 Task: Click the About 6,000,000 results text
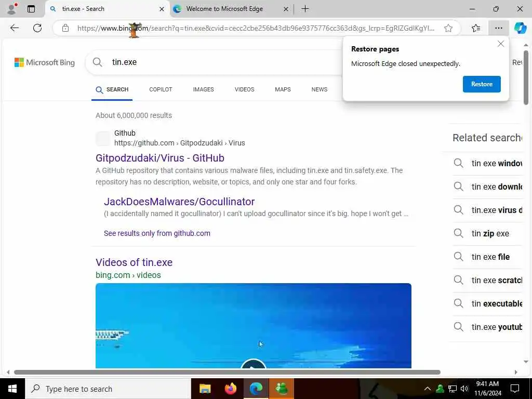134,115
